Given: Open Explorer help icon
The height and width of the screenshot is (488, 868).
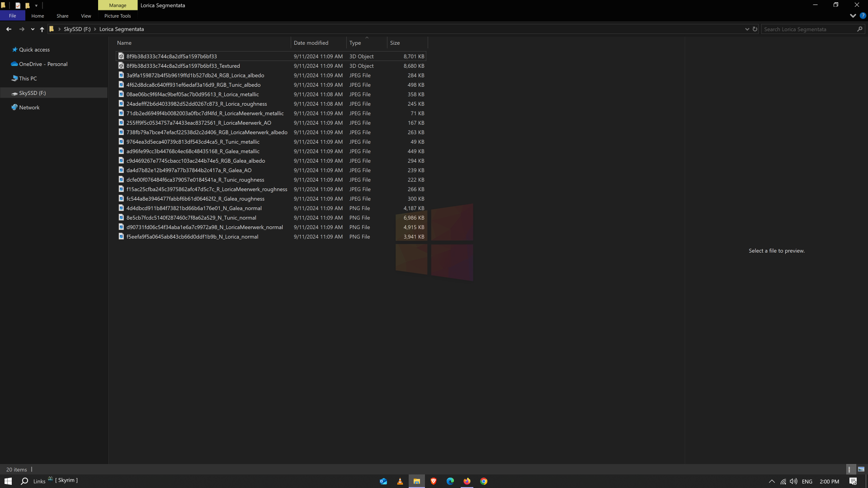Looking at the screenshot, I should coord(863,16).
